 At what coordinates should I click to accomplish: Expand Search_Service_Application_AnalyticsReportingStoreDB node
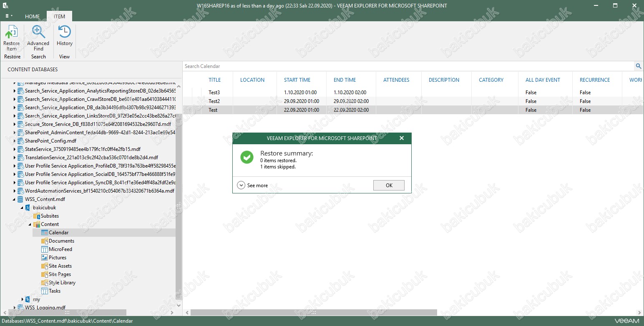[15, 91]
